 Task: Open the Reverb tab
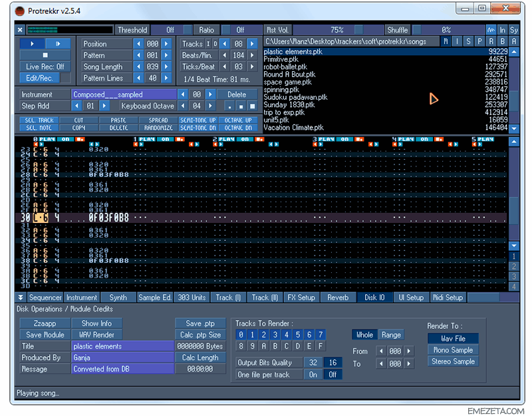pyautogui.click(x=338, y=298)
